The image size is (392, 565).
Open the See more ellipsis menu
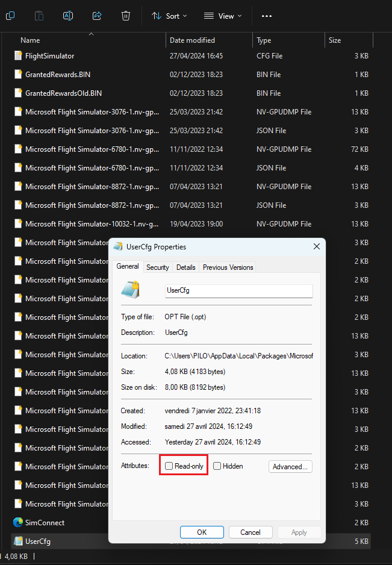(x=267, y=16)
